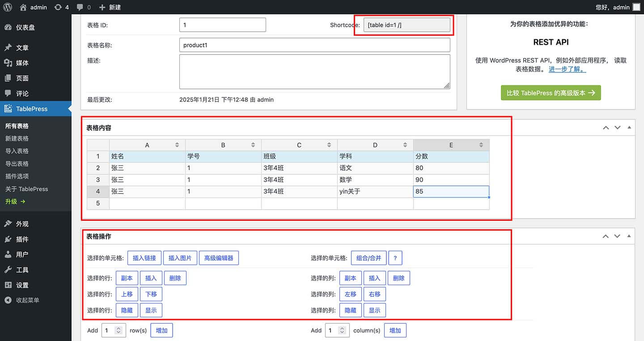644x341 pixels.
Task: Open the 页面 pages menu
Action: [x=36, y=78]
